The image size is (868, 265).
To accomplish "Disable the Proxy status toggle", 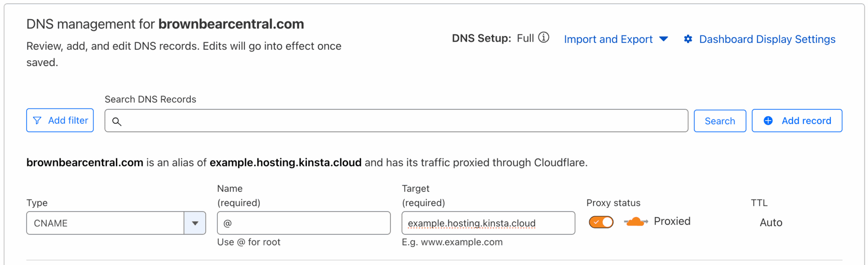I will point(600,222).
